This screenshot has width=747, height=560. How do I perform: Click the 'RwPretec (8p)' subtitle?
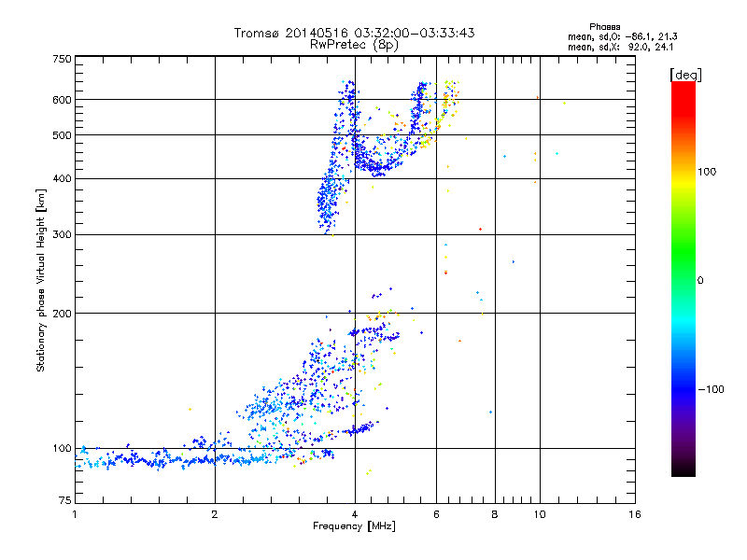354,45
